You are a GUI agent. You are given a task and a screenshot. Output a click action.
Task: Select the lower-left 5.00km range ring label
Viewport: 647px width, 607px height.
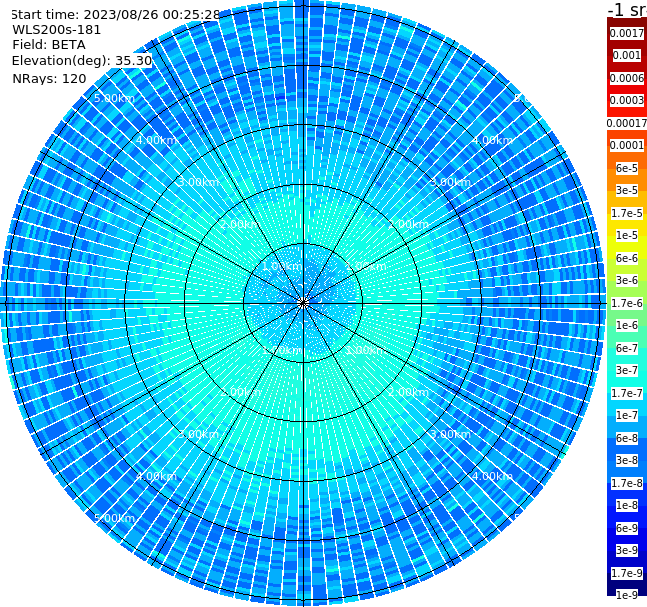point(114,518)
